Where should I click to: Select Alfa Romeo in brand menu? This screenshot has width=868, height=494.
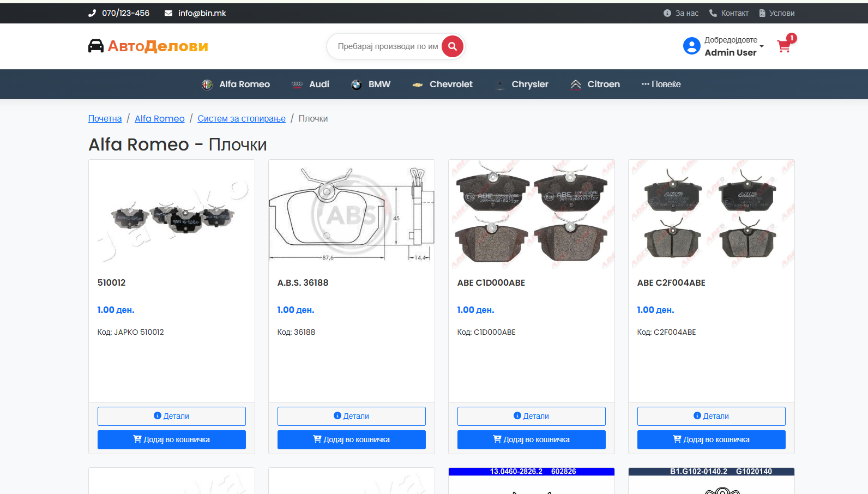[x=236, y=84]
